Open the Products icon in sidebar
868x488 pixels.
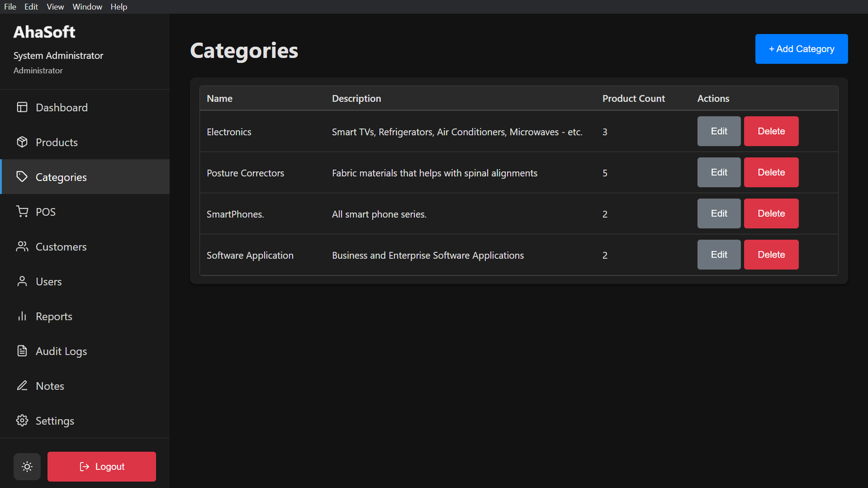tap(22, 142)
